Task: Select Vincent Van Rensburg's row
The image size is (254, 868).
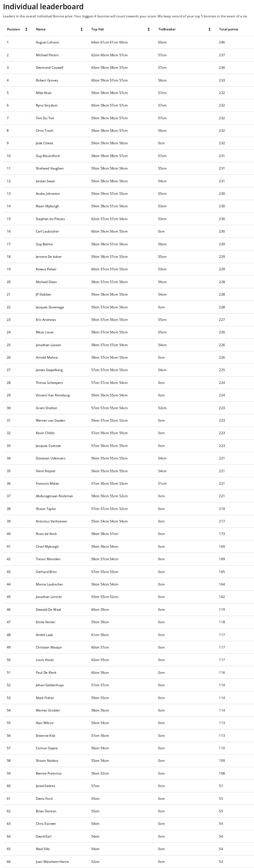Action: [128, 395]
